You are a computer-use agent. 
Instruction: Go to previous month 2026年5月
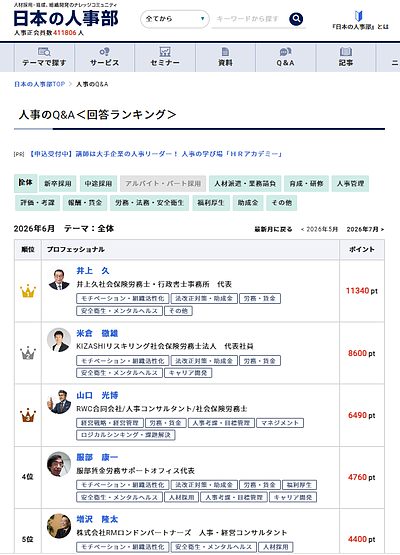point(319,229)
